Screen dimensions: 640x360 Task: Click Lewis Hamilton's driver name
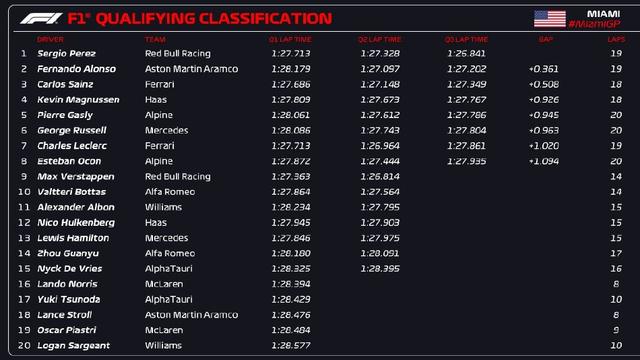point(73,238)
